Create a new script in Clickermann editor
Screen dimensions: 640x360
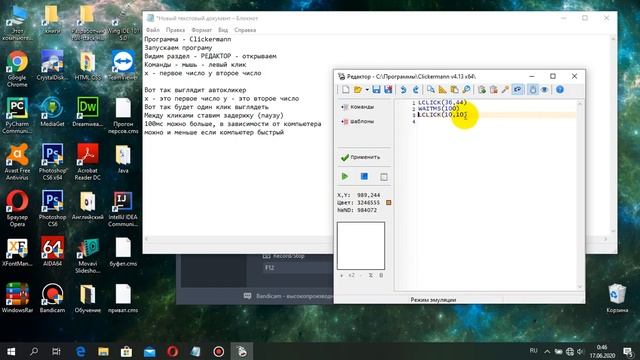coord(345,89)
